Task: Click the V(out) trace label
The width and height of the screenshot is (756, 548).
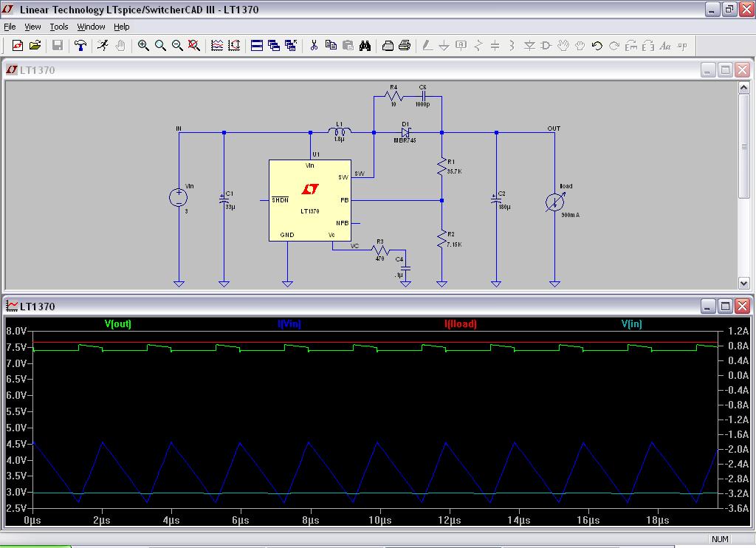Action: (117, 323)
